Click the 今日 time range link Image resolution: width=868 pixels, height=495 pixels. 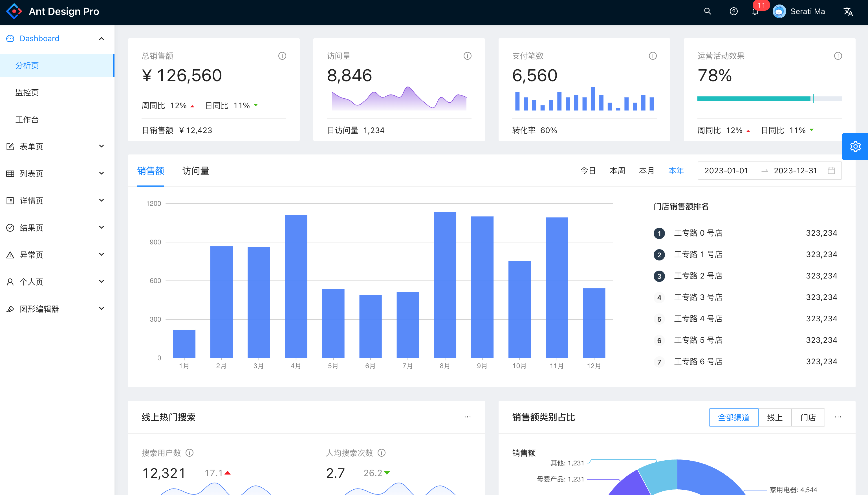pyautogui.click(x=588, y=171)
